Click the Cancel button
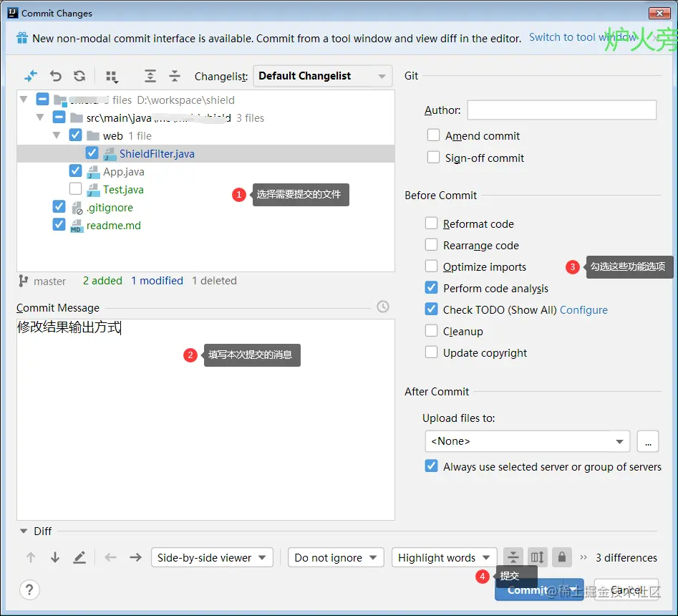Image resolution: width=678 pixels, height=616 pixels. pos(626,589)
